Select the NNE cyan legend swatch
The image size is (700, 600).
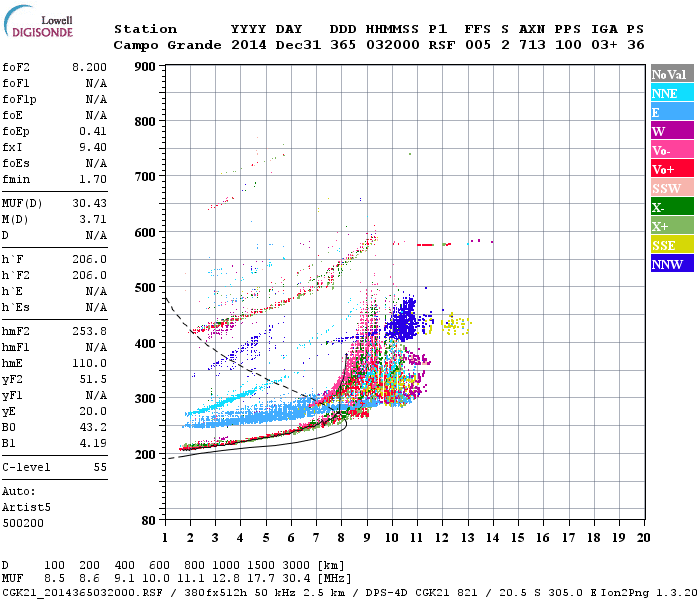click(x=672, y=93)
